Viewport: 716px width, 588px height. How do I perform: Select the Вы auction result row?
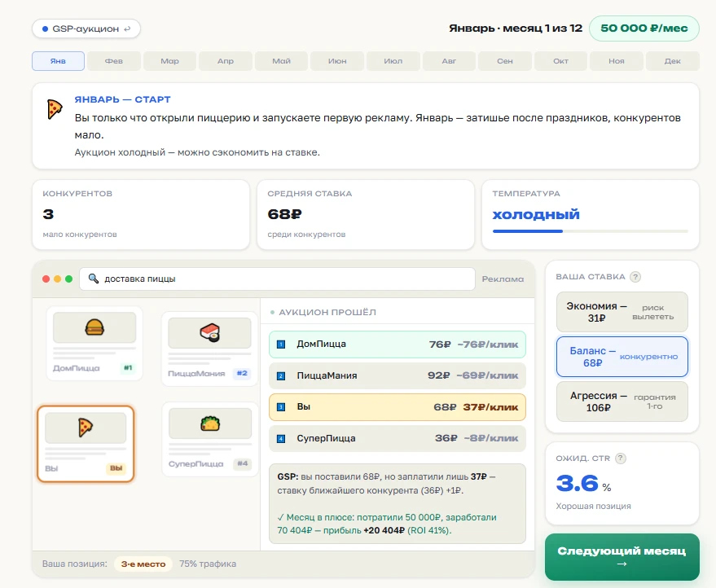pyautogui.click(x=398, y=407)
